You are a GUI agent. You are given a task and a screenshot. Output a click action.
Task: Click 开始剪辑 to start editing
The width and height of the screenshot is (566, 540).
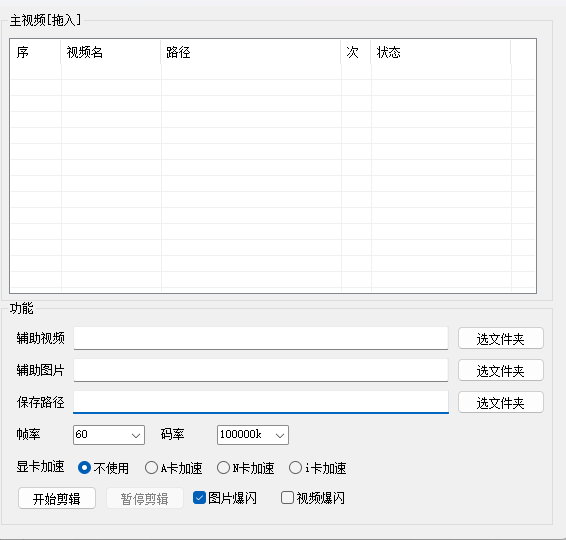pos(57,498)
